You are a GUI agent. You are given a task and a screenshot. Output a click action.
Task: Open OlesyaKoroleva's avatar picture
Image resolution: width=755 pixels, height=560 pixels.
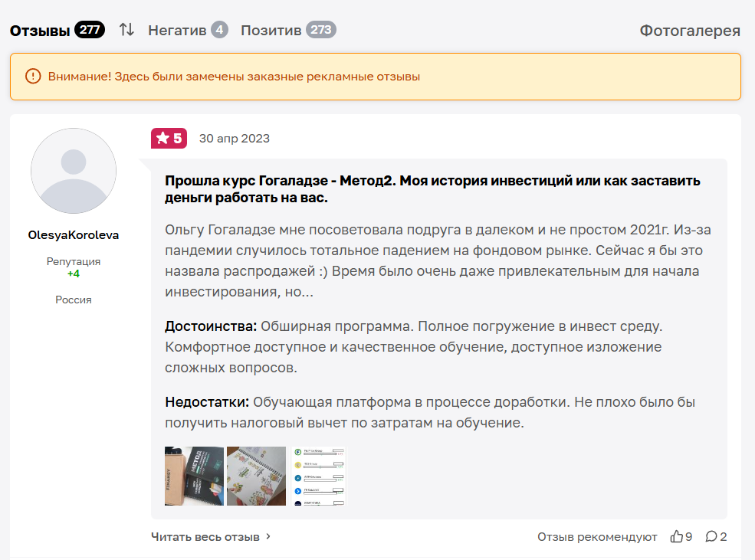pos(74,171)
